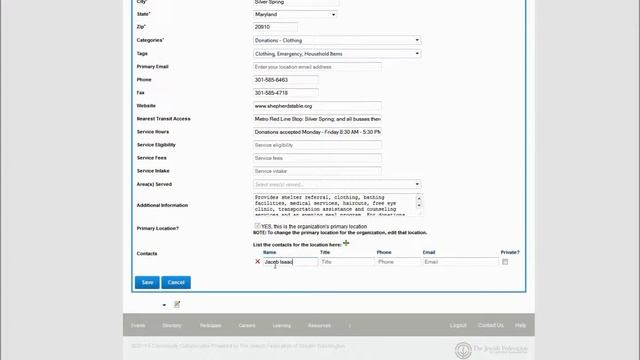Open Learning in the footer menu
This screenshot has height=360, width=640.
pos(282,325)
